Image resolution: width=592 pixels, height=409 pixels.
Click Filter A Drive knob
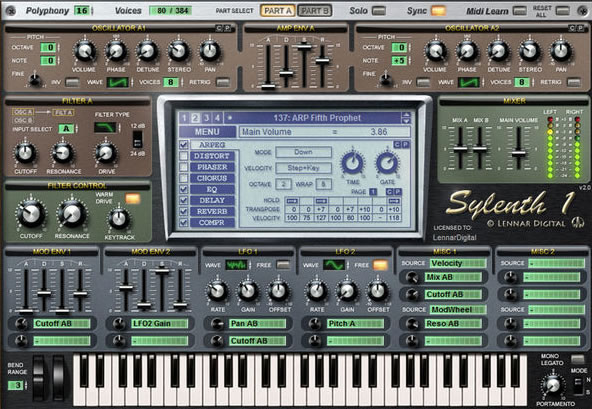click(106, 153)
